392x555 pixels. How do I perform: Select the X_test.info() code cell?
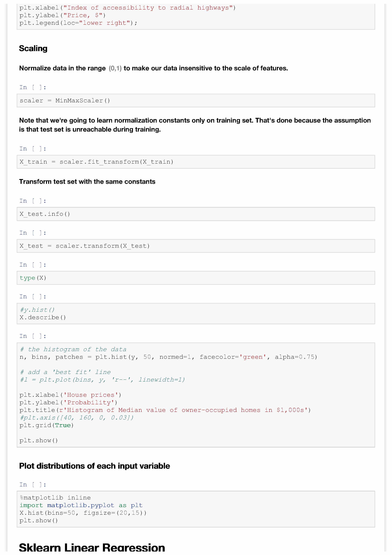pos(196,214)
